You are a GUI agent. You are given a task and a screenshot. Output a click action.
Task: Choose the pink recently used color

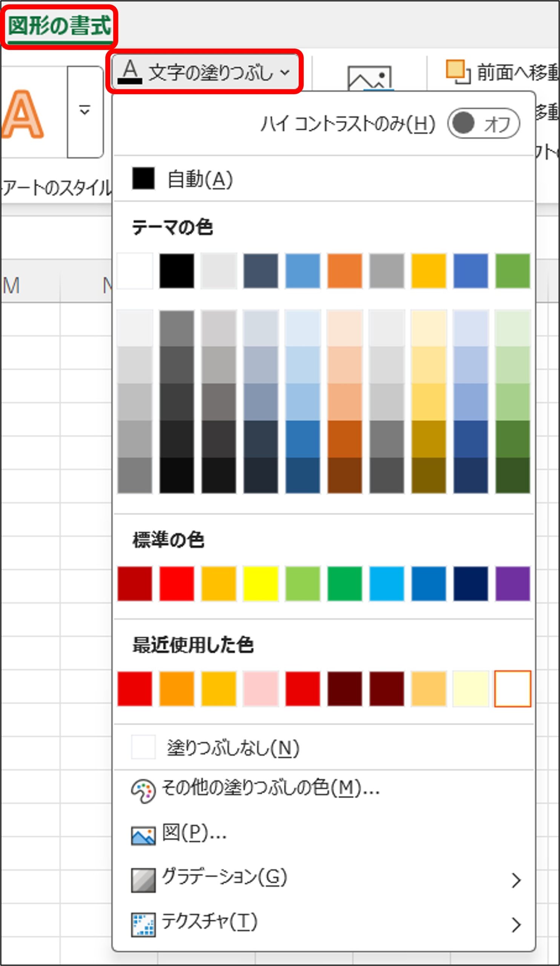[x=261, y=689]
